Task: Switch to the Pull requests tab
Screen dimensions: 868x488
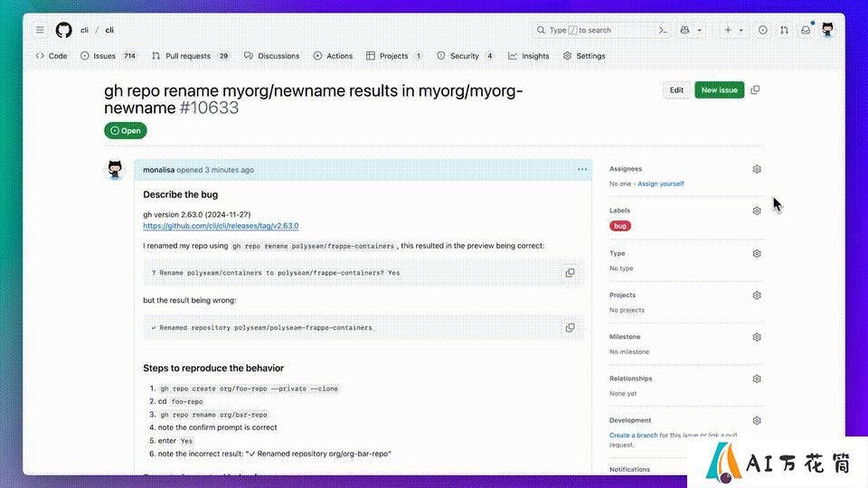Action: click(191, 56)
